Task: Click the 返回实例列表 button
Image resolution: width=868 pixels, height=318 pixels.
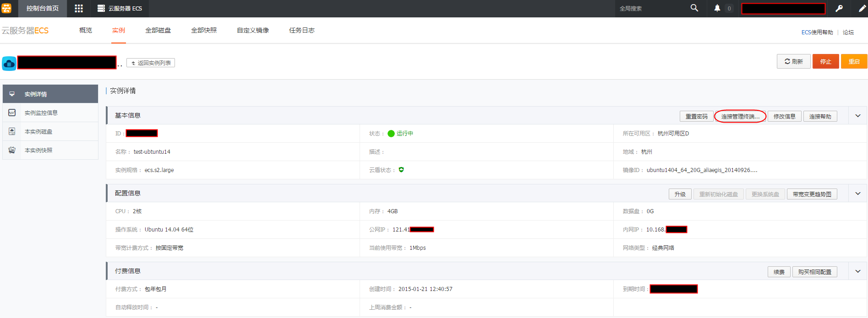Action: [x=151, y=63]
